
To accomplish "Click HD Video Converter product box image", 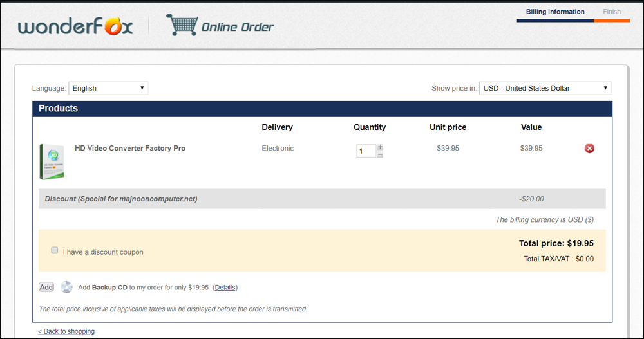I will (x=52, y=161).
